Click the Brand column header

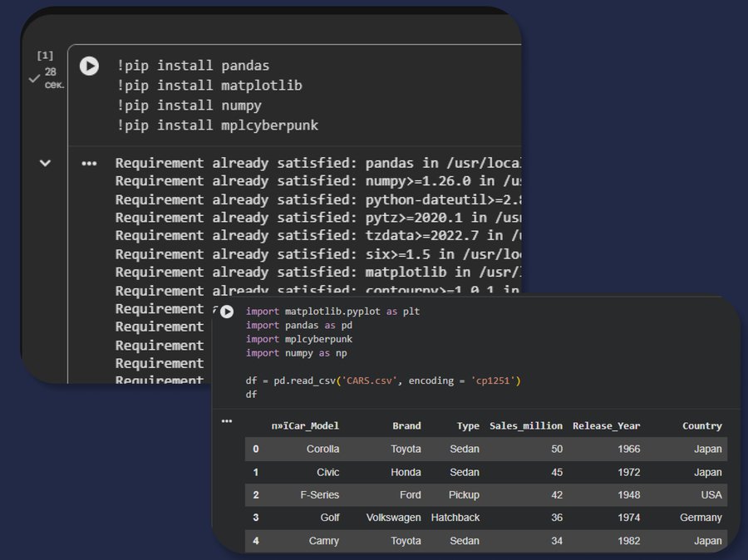pos(406,425)
